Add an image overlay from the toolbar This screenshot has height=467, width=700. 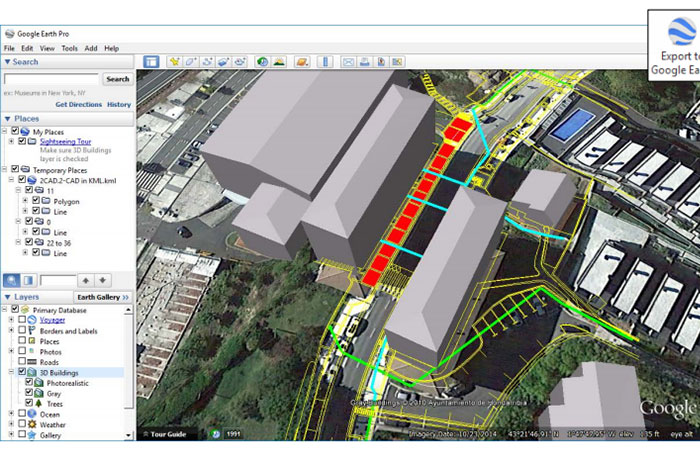(223, 62)
